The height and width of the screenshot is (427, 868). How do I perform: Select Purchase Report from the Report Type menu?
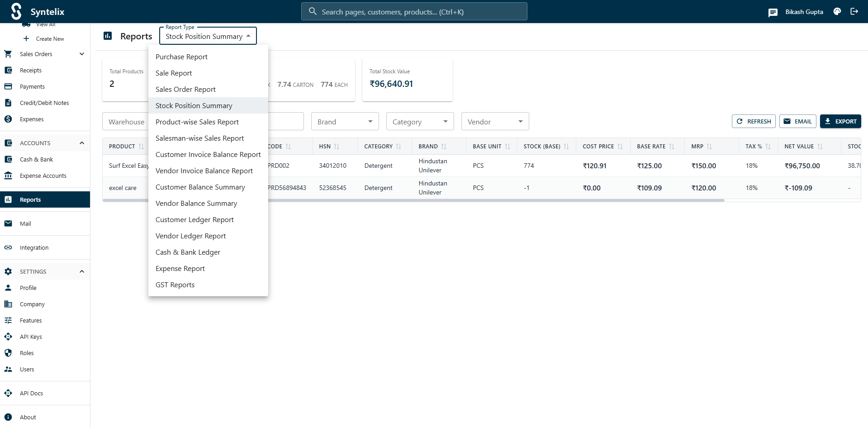(x=181, y=57)
